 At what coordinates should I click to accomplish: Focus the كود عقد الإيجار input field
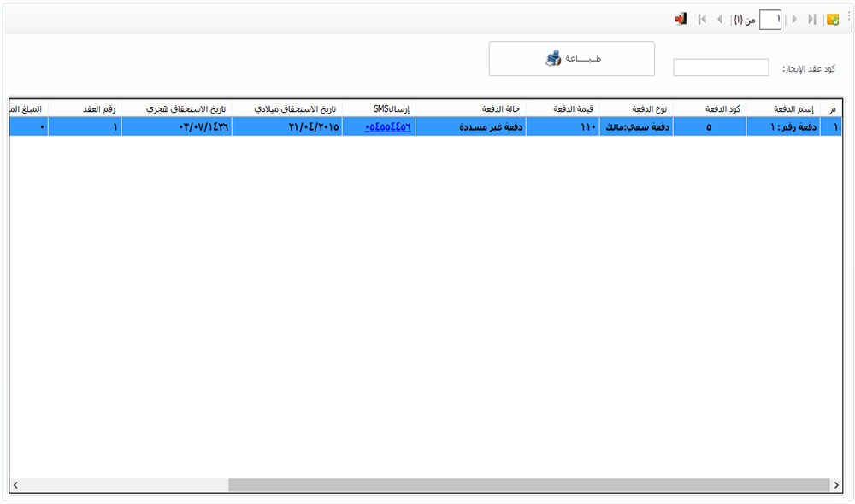coord(721,67)
